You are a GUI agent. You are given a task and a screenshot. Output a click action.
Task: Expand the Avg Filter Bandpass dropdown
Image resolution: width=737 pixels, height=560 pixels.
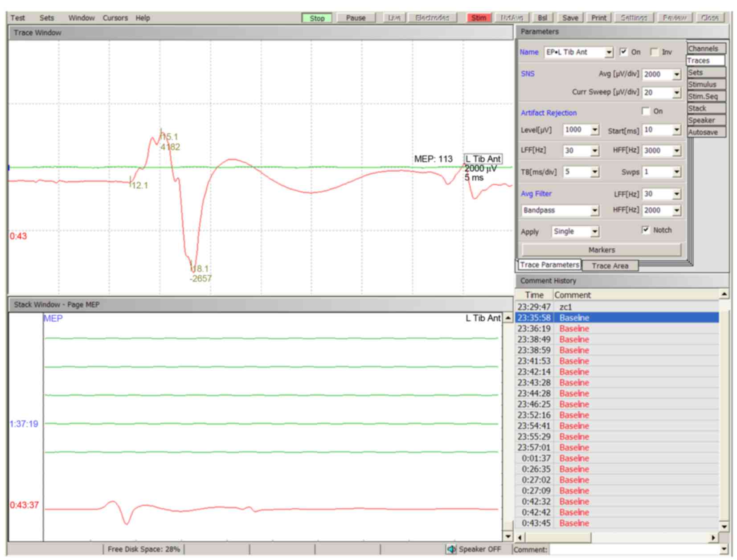594,211
